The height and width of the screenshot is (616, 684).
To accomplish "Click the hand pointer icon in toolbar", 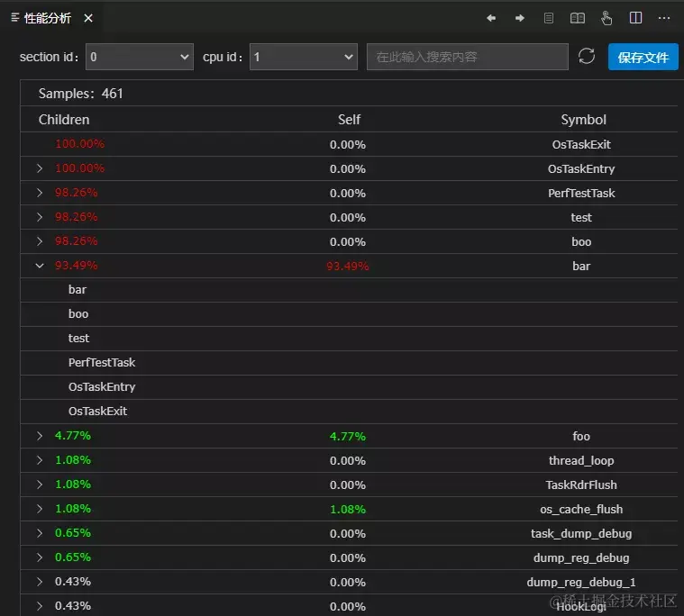I will tap(606, 18).
